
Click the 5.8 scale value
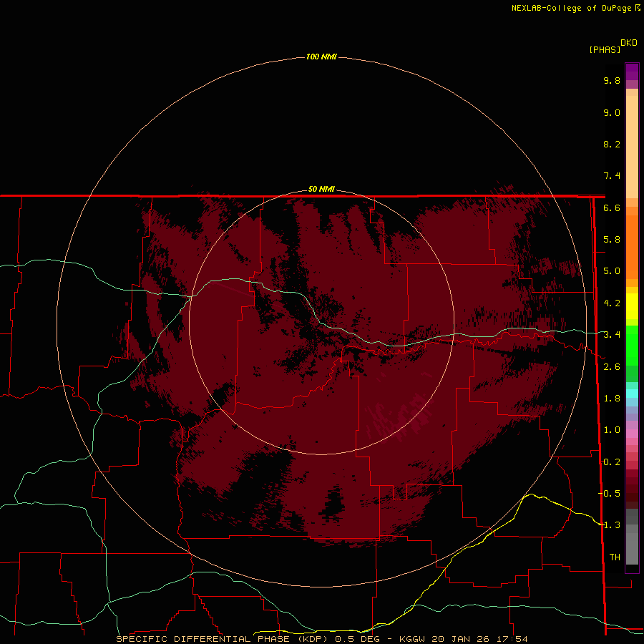click(612, 240)
